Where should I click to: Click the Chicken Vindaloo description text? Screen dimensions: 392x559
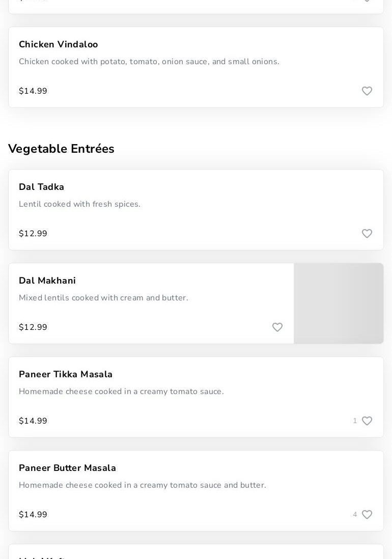[149, 62]
